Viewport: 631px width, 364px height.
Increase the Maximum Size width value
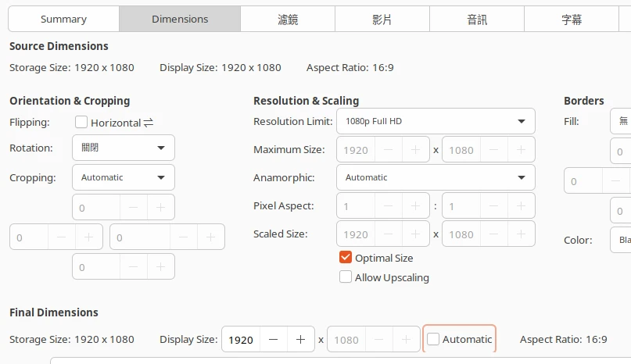[415, 150]
